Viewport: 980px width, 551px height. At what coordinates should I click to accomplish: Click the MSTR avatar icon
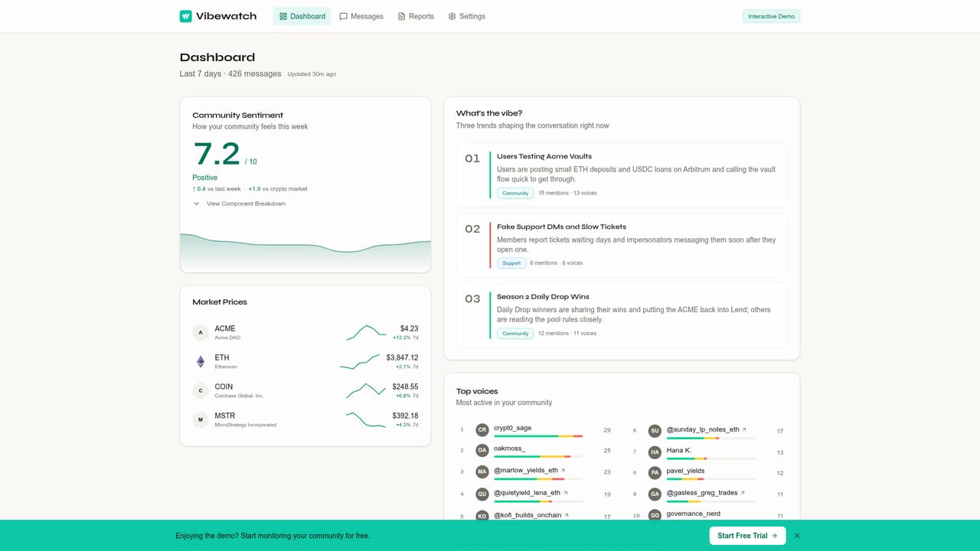[x=201, y=419]
